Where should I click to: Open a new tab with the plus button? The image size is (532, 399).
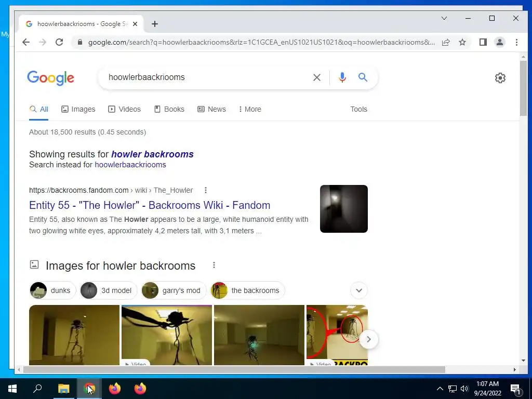[155, 24]
